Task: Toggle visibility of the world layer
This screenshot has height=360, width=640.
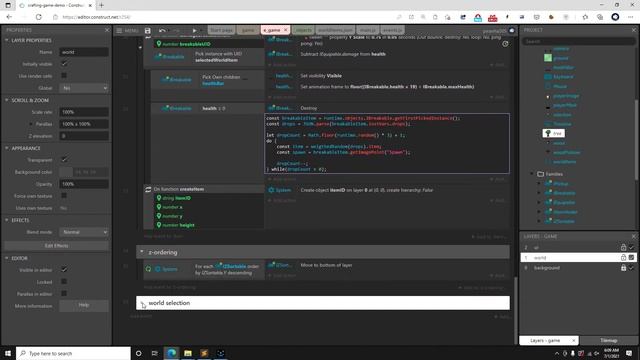Action: 631,258
